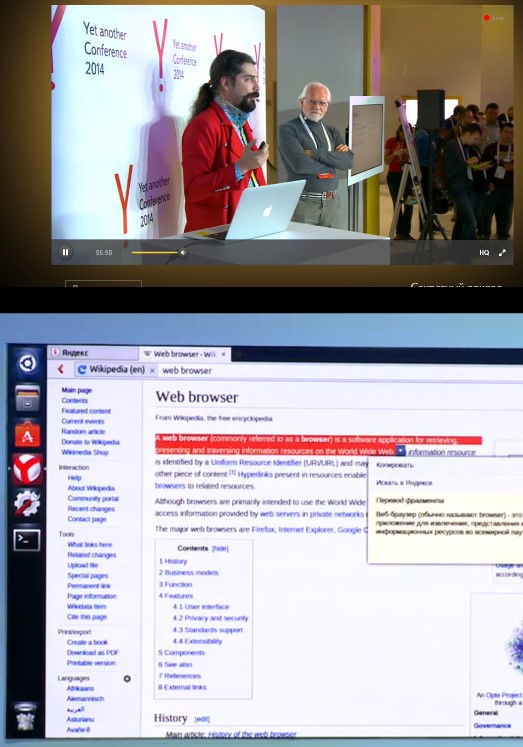Open the Contact page link

click(87, 519)
